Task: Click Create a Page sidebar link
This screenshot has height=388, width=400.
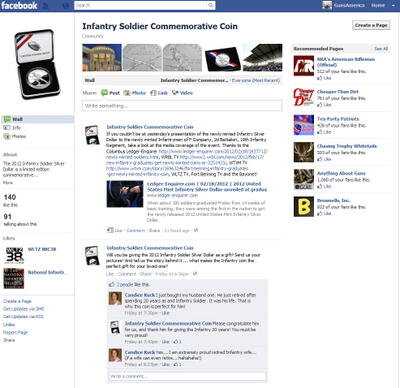Action: pyautogui.click(x=17, y=301)
